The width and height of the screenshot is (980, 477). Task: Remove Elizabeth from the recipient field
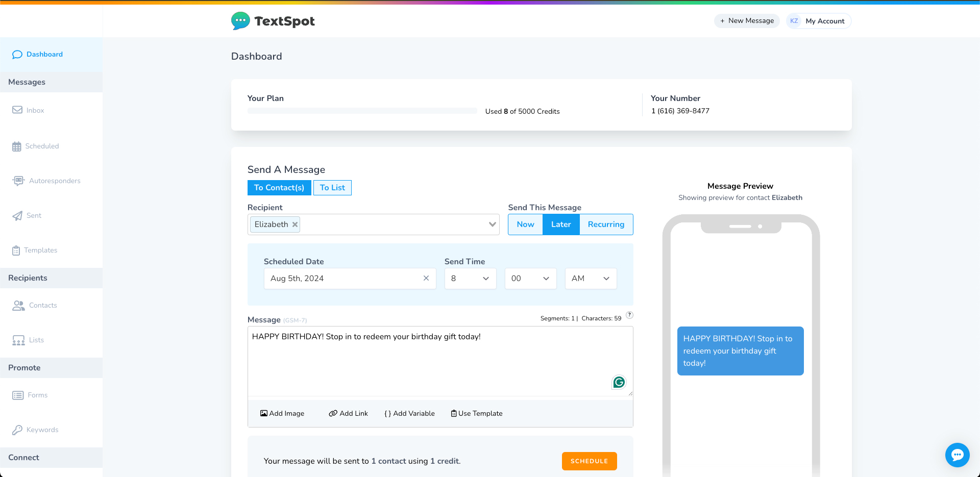295,224
